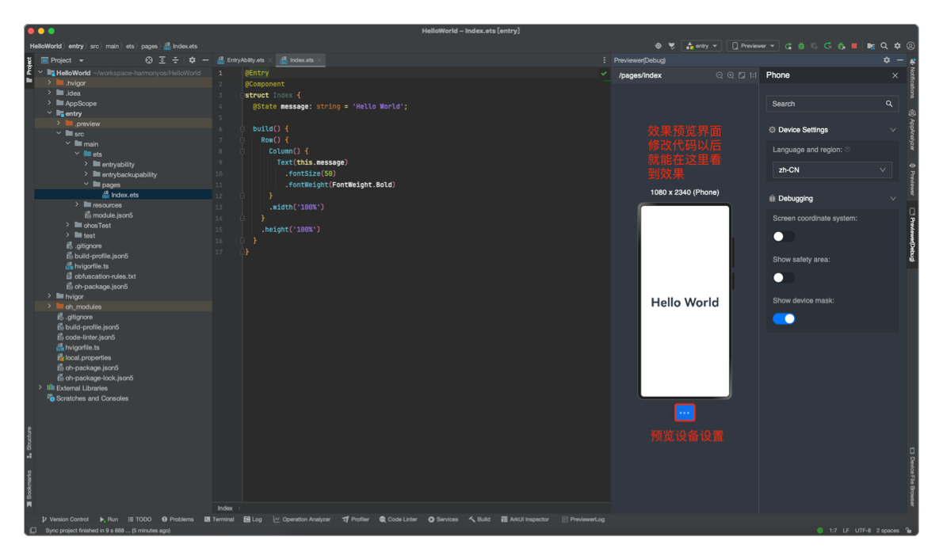
Task: Click Expand All icon in Project panel
Action: coord(162,60)
